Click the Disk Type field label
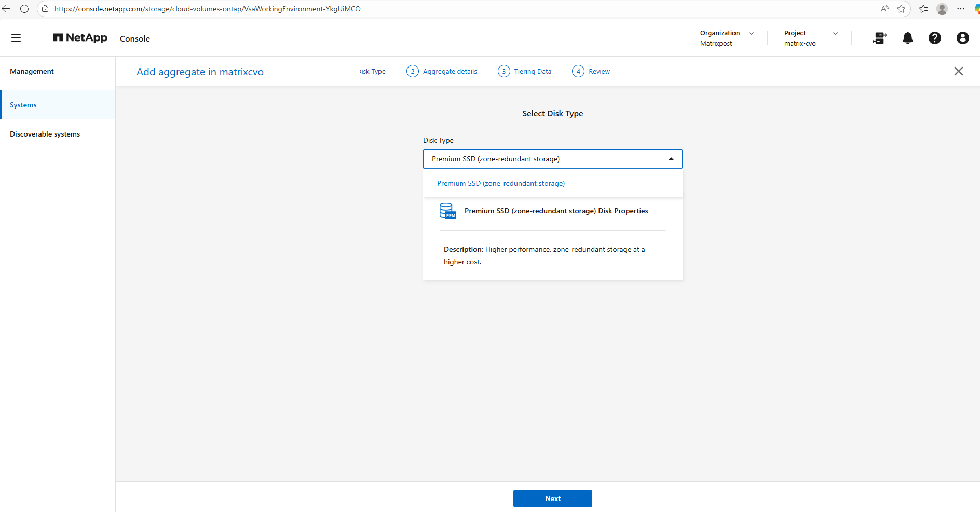This screenshot has width=980, height=512. [438, 140]
